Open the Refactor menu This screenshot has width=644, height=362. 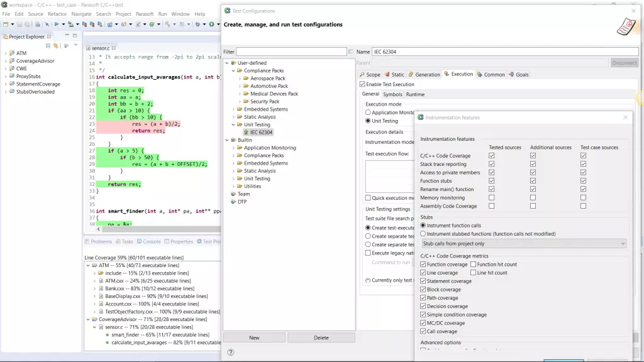pos(57,14)
